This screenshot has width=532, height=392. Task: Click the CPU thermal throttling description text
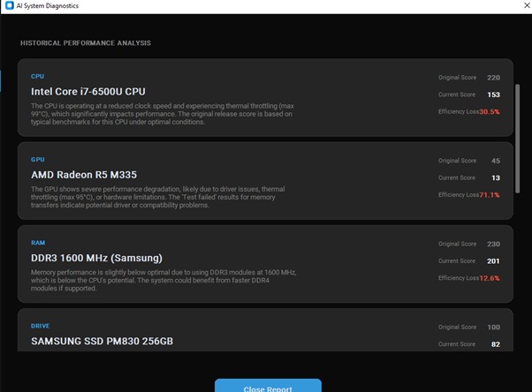(163, 114)
